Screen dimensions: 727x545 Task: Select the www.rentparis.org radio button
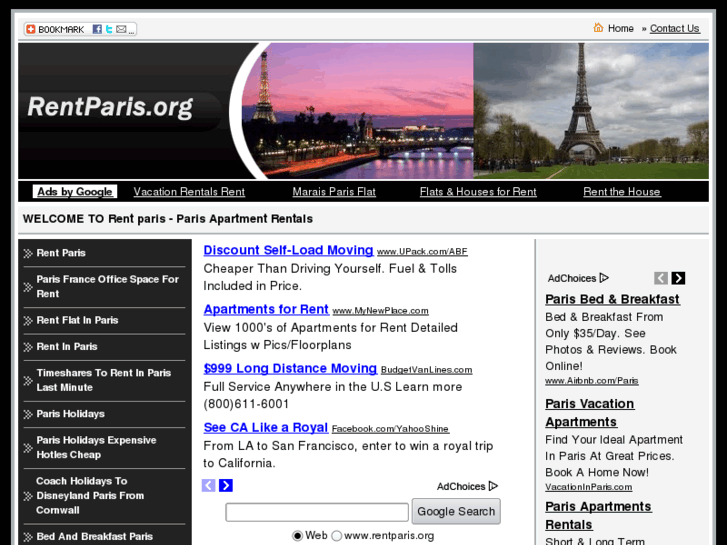coord(337,536)
